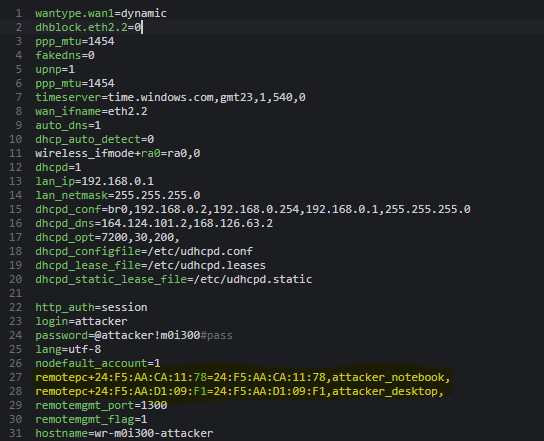Click the dhcpd_configfile=/etc/udhcpd.conf line
544x441 pixels.
[144, 251]
